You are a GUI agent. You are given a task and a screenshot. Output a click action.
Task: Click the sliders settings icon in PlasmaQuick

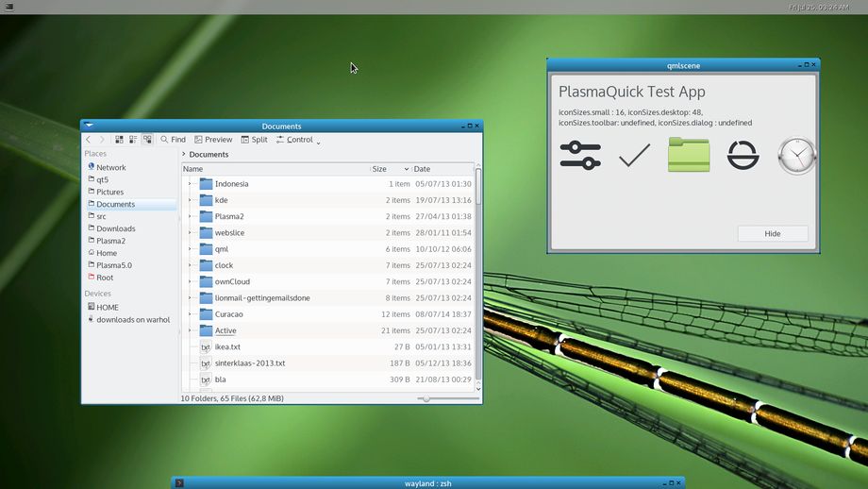click(579, 155)
